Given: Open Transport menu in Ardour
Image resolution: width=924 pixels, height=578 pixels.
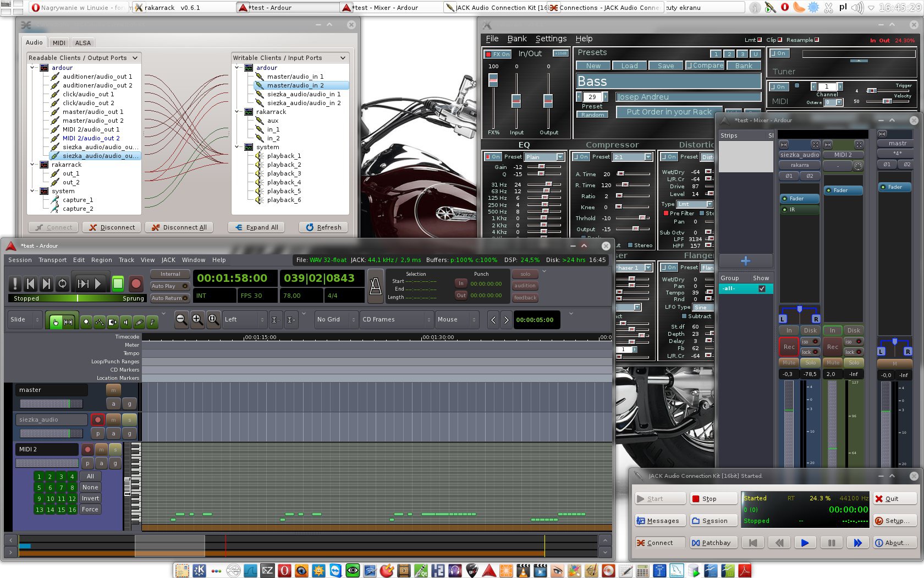Looking at the screenshot, I should (x=52, y=260).
